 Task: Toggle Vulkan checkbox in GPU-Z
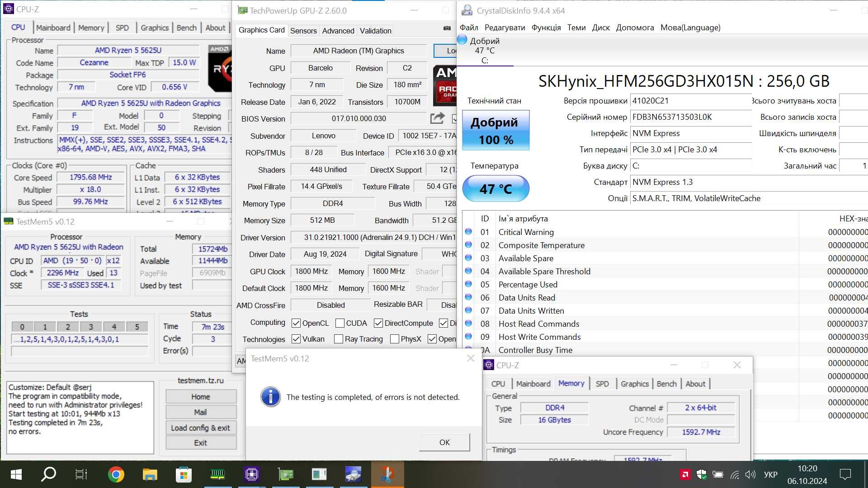coord(296,339)
